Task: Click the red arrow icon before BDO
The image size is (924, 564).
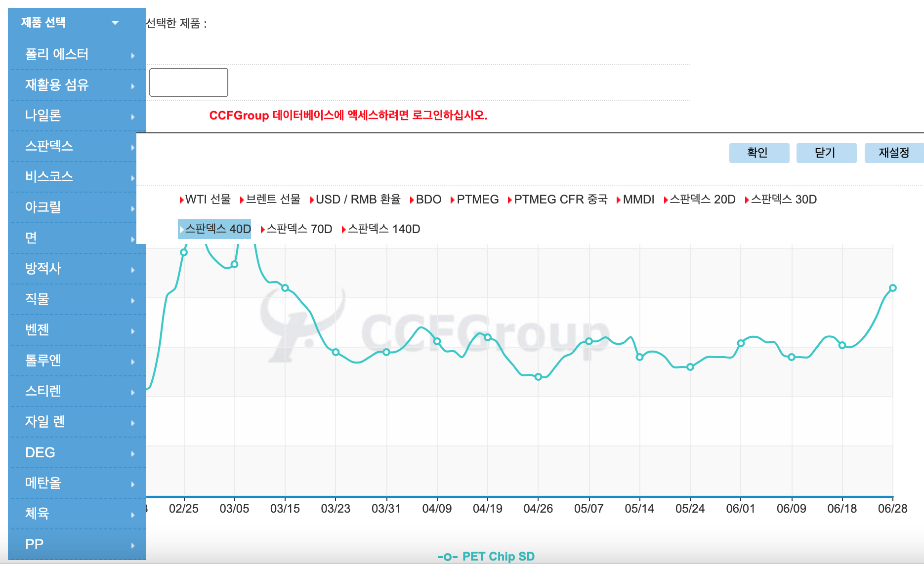Action: [412, 200]
